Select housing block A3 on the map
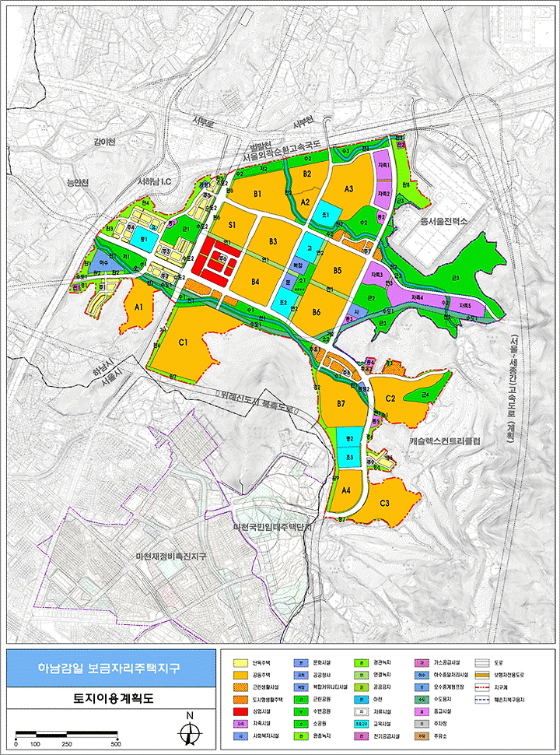The height and width of the screenshot is (755, 560). click(349, 188)
